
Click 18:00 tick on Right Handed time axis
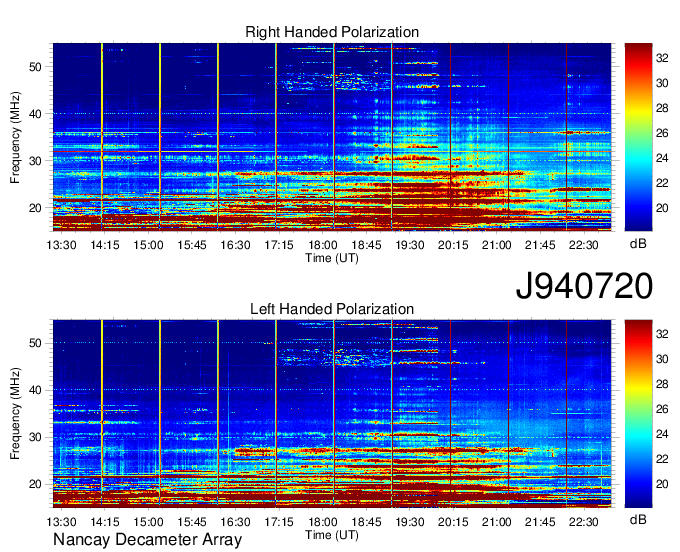click(x=323, y=245)
